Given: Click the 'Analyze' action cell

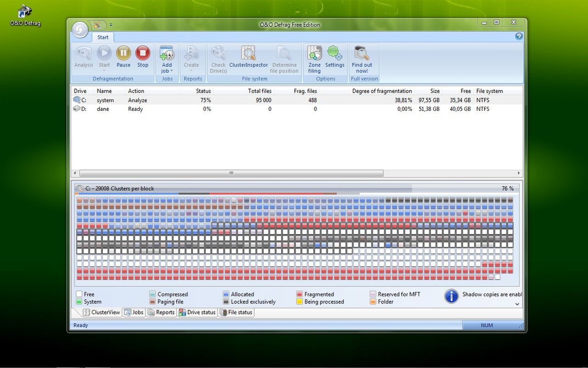Looking at the screenshot, I should pyautogui.click(x=137, y=100).
